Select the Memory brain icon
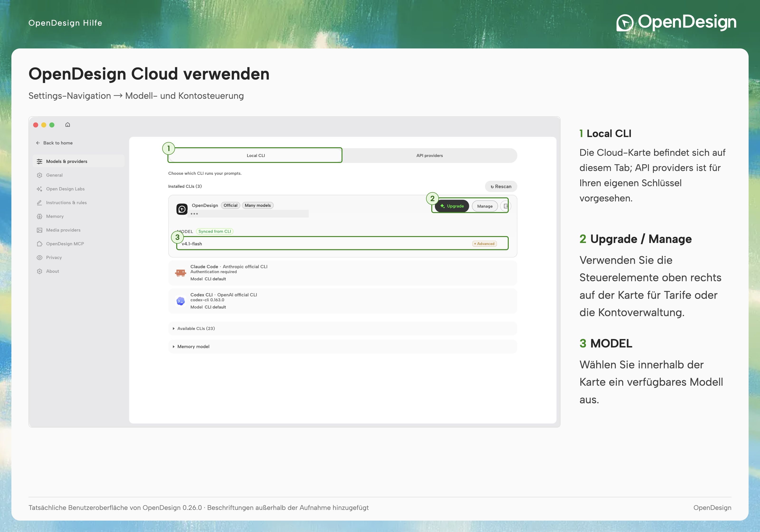760x532 pixels. tap(39, 216)
